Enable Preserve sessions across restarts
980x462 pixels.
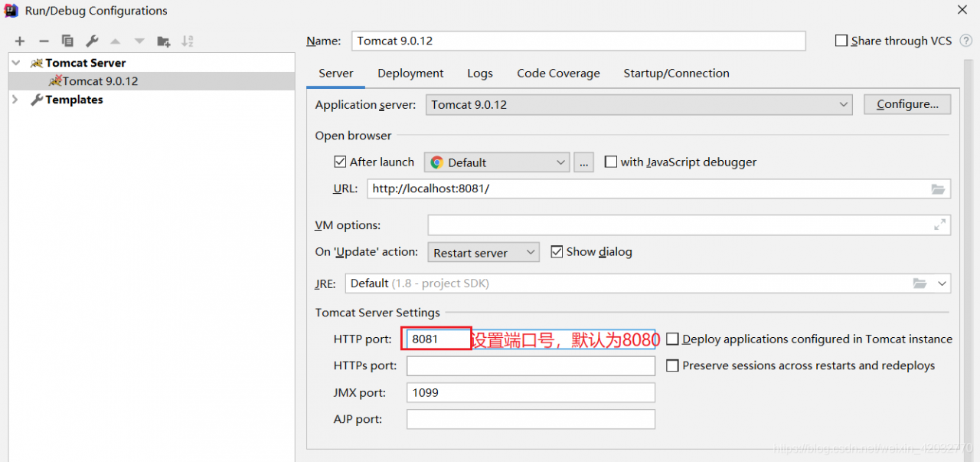tap(672, 365)
